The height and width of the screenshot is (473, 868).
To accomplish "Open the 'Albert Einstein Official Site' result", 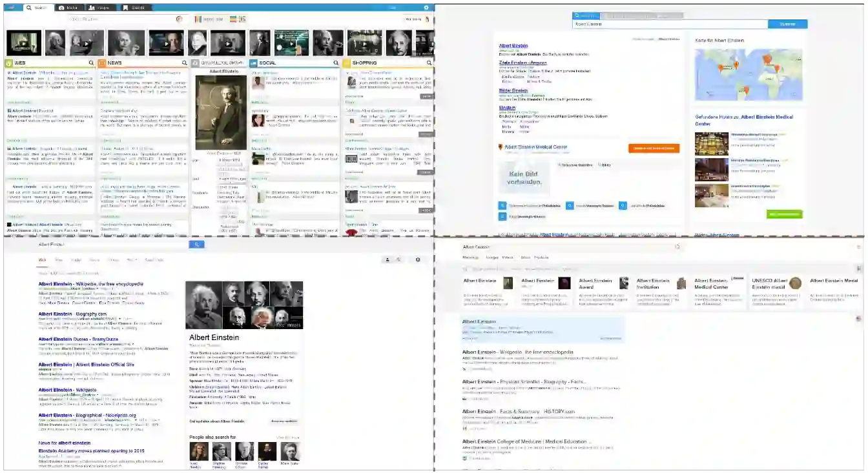I will tap(86, 365).
